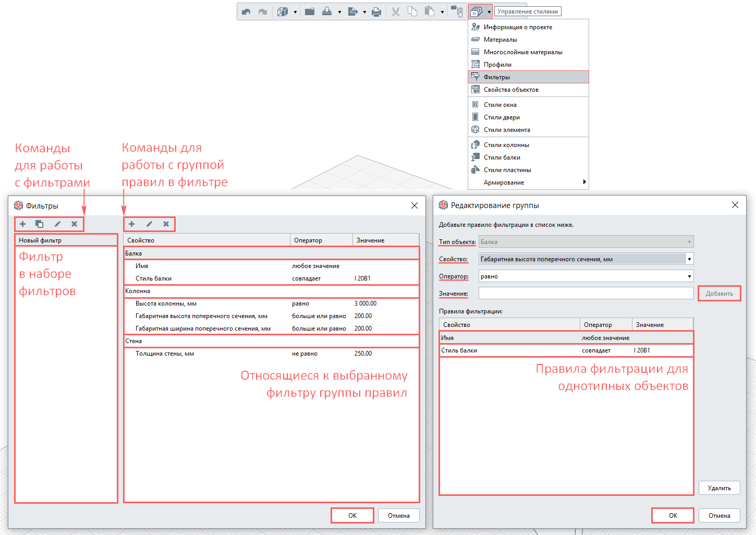Expand the Управление стилями dropdown arrow

489,12
